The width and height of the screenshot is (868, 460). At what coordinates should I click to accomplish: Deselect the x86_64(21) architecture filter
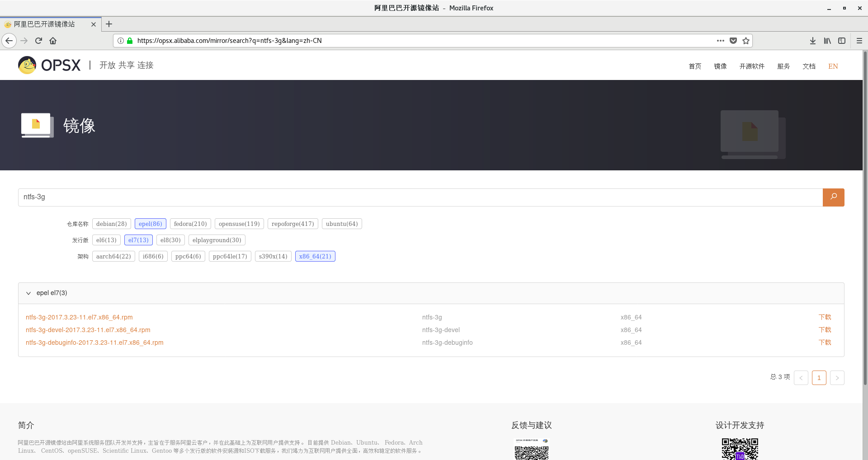315,256
